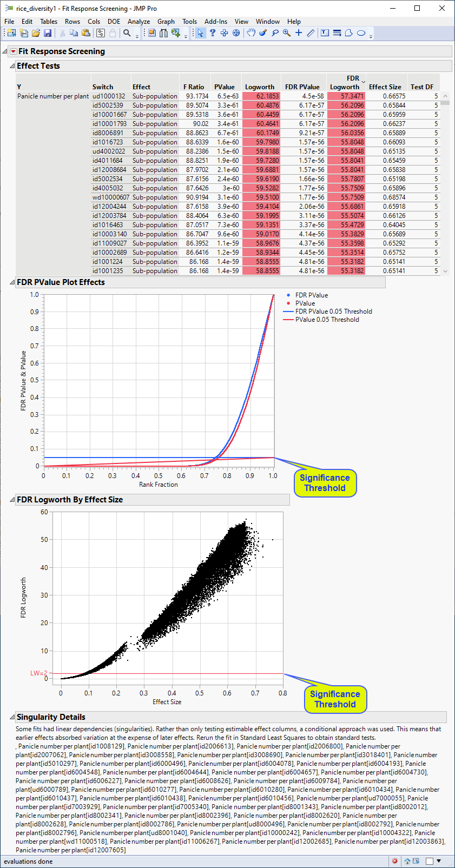Open the DOE menu
455x868 pixels.
point(114,22)
